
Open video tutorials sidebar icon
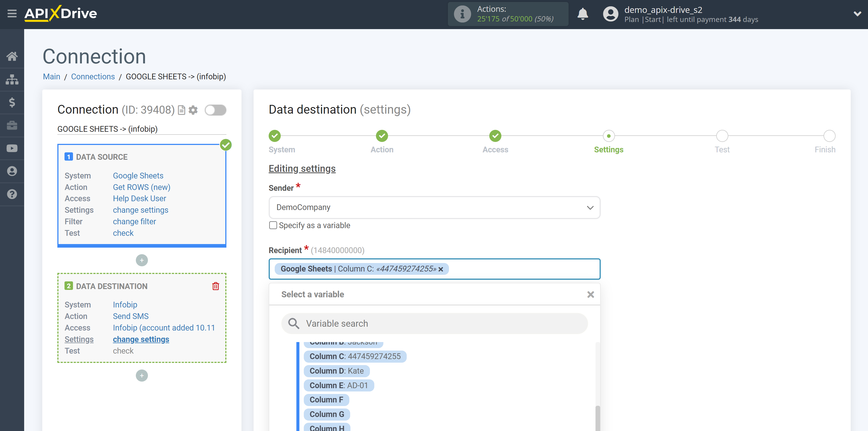(12, 148)
